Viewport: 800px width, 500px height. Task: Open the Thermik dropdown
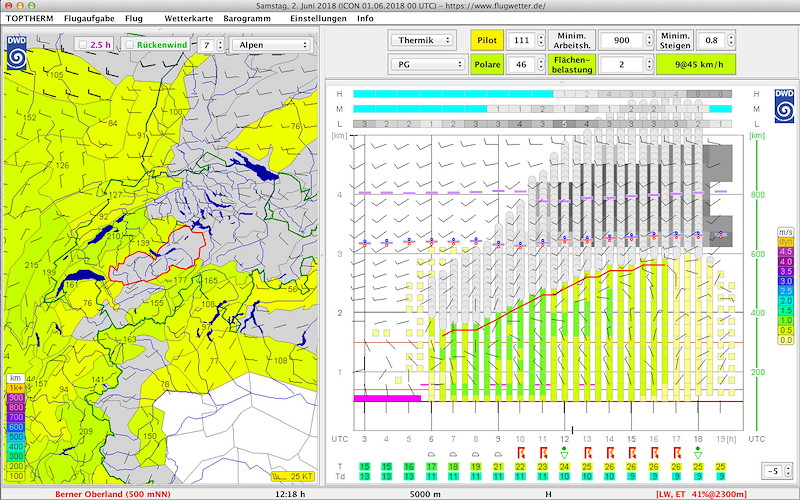[422, 40]
